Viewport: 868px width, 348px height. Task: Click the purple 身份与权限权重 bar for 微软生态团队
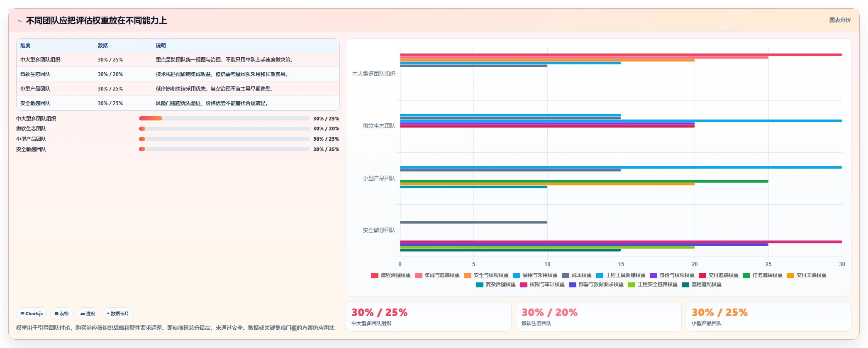pos(547,123)
